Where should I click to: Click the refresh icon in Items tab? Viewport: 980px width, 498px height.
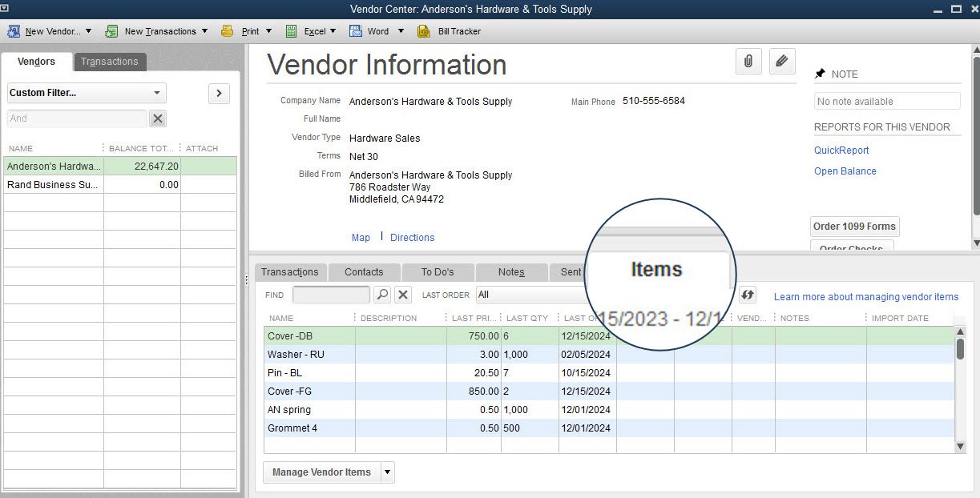747,295
